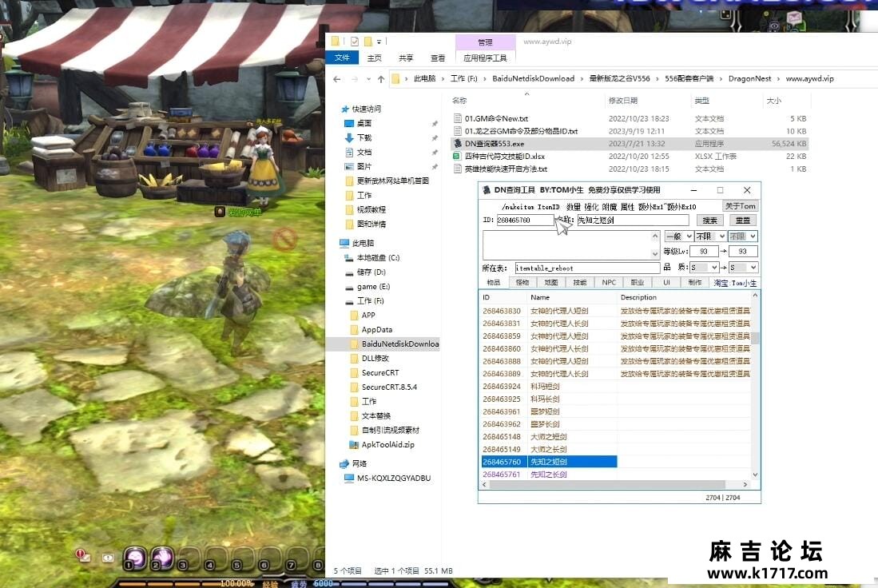Click the 所在表 itemtable_reboot field
878x588 pixels.
pos(586,268)
